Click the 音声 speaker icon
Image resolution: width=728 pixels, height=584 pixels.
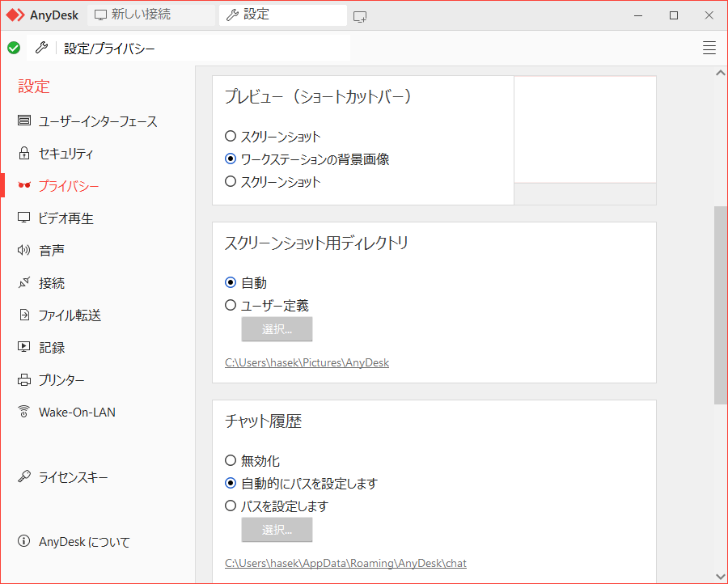(x=23, y=250)
